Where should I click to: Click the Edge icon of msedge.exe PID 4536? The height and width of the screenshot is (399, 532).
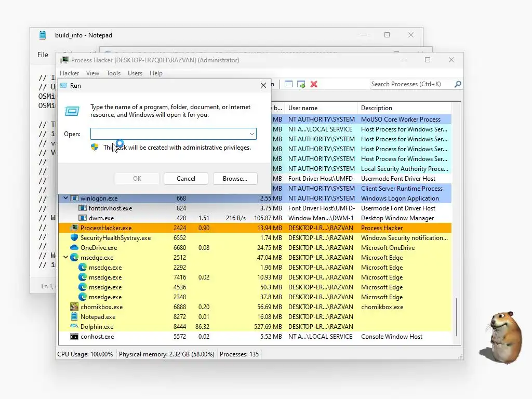(x=83, y=287)
